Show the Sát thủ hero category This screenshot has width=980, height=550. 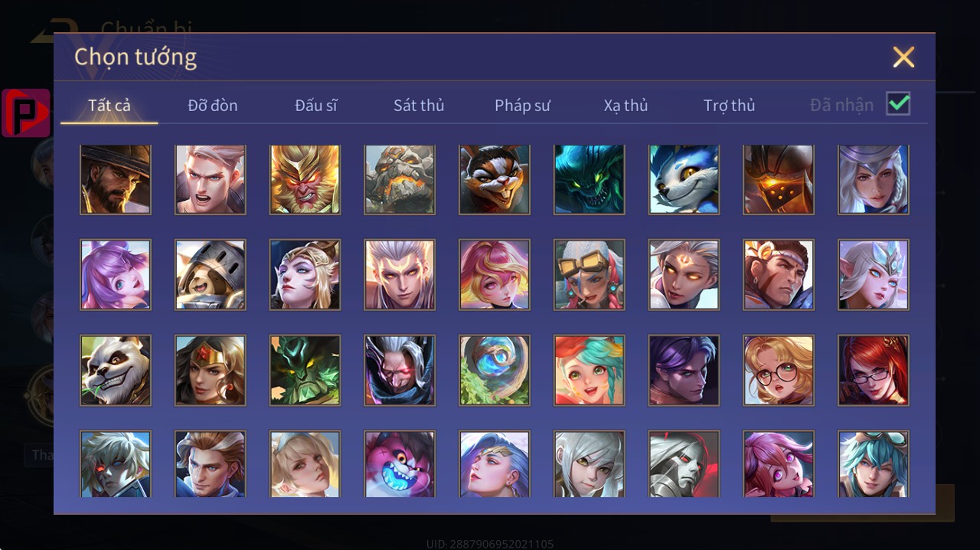(419, 106)
